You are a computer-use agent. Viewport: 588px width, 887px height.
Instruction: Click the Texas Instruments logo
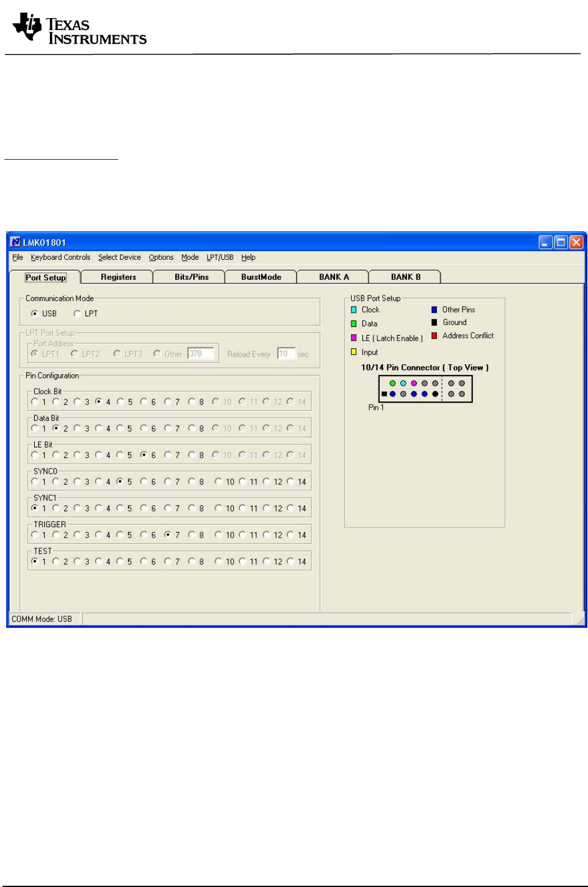(x=80, y=29)
